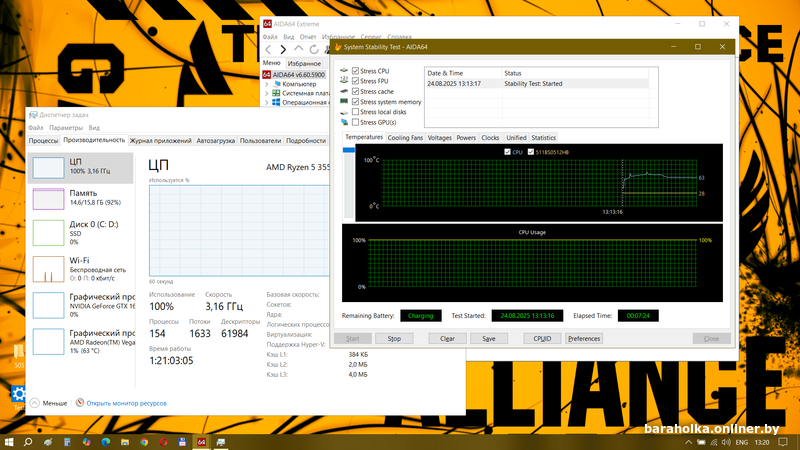Image resolution: width=800 pixels, height=450 pixels.
Task: Open Task Manager Параметры menu
Action: click(x=66, y=128)
